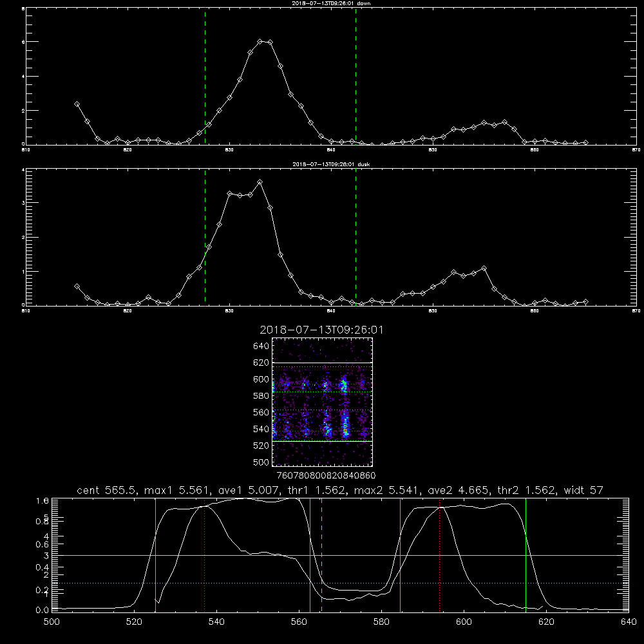Click the first diamond marker of the dawn curve
This screenshot has width=644, height=644.
(77, 104)
